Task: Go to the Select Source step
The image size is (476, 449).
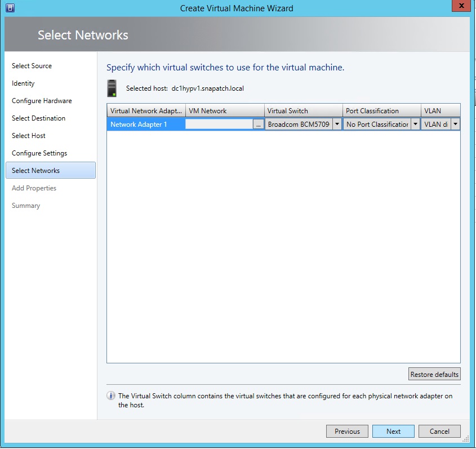Action: [32, 66]
